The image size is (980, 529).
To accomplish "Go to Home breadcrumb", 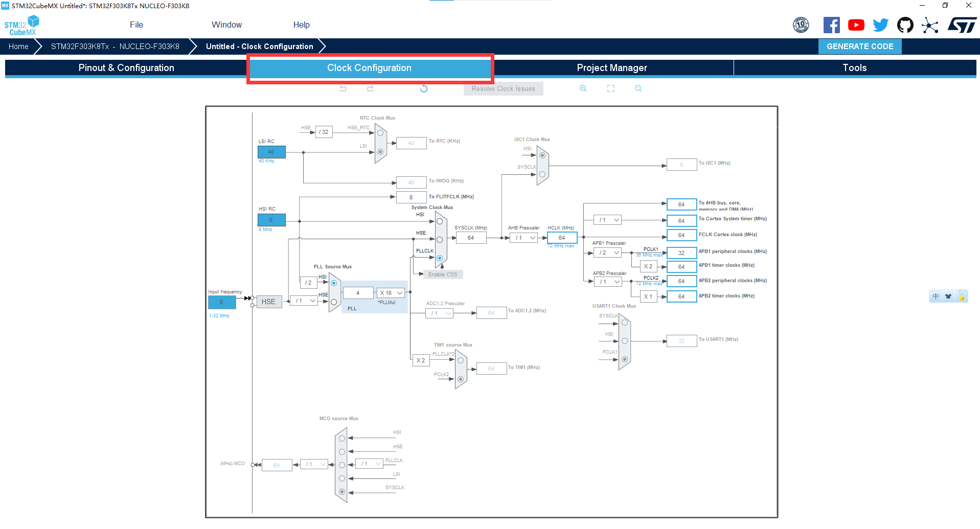I will point(18,47).
